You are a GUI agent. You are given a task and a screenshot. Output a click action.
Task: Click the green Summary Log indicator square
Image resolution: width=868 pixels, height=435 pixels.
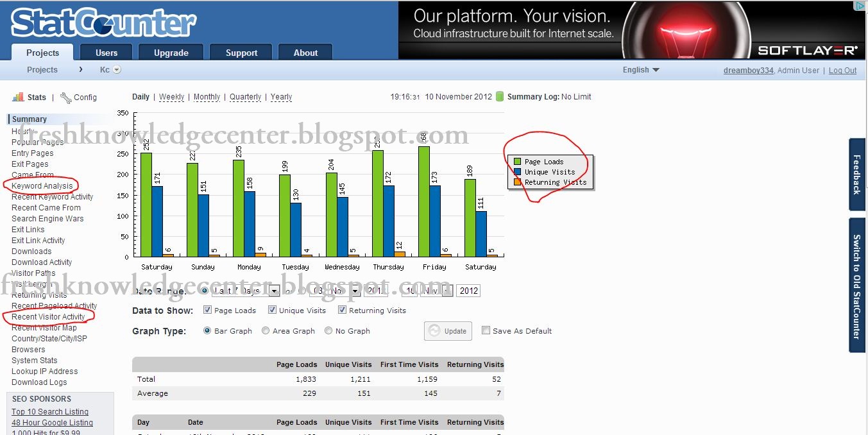[500, 96]
